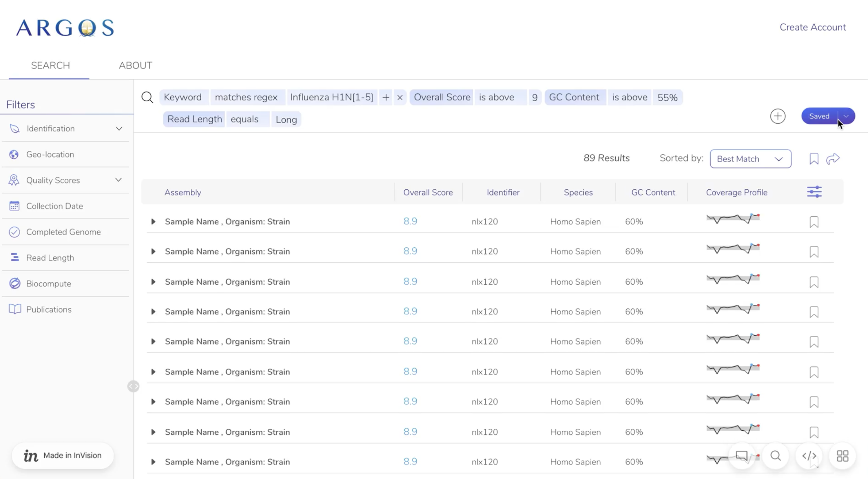Bookmark the fifth result row
This screenshot has height=479, width=868.
(814, 342)
